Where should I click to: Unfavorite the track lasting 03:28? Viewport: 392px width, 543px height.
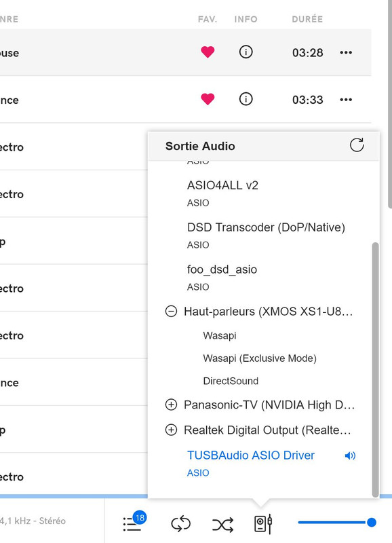tap(208, 52)
